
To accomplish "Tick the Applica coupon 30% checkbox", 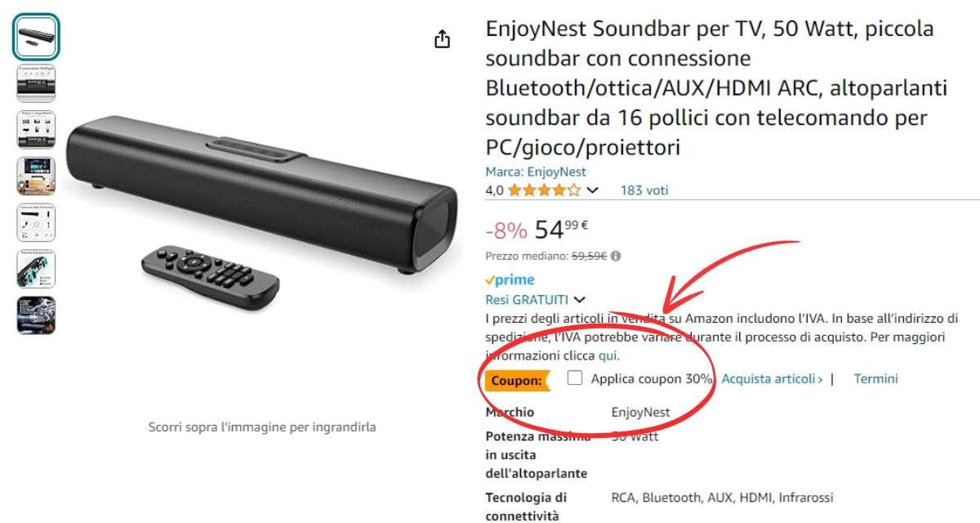I will [575, 378].
